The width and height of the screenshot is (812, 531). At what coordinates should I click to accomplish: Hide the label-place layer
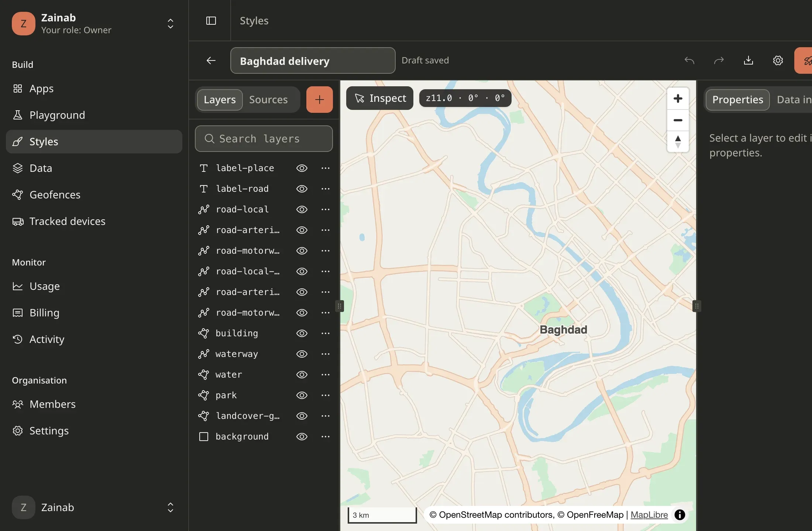click(x=302, y=168)
